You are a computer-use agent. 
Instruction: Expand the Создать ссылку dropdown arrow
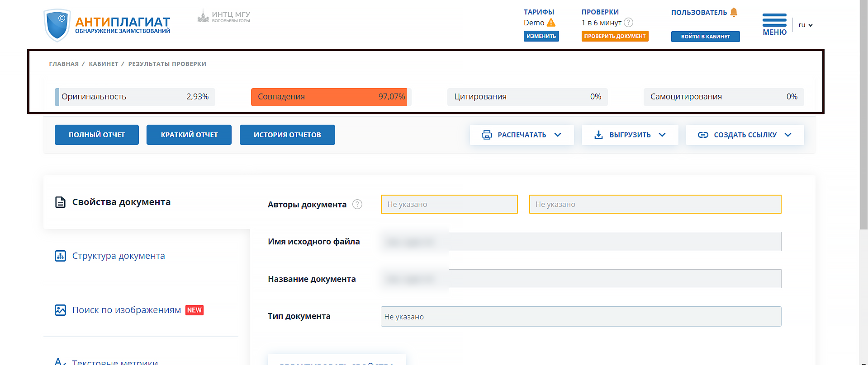click(788, 135)
